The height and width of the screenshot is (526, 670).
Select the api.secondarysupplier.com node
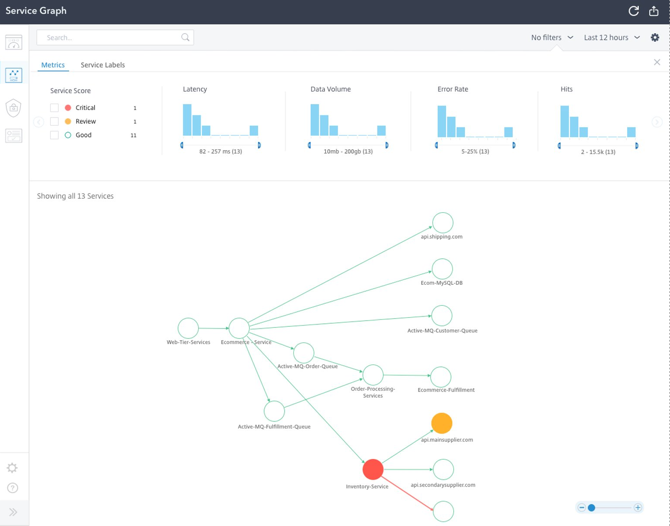coord(444,469)
